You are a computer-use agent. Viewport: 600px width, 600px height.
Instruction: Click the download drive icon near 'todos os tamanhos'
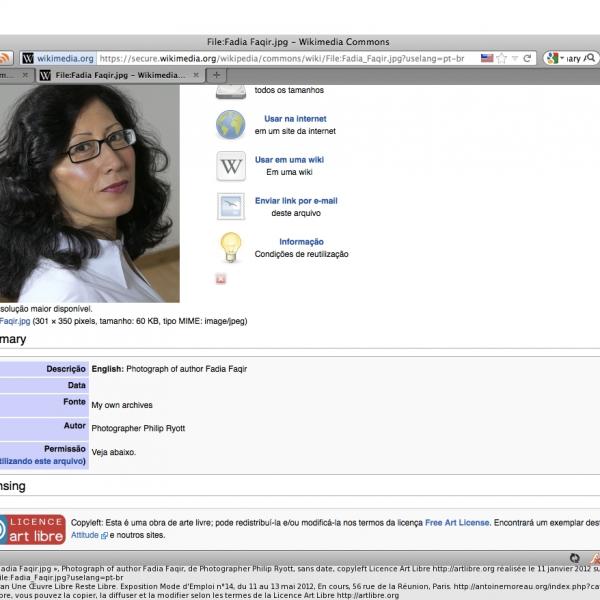pos(231,92)
